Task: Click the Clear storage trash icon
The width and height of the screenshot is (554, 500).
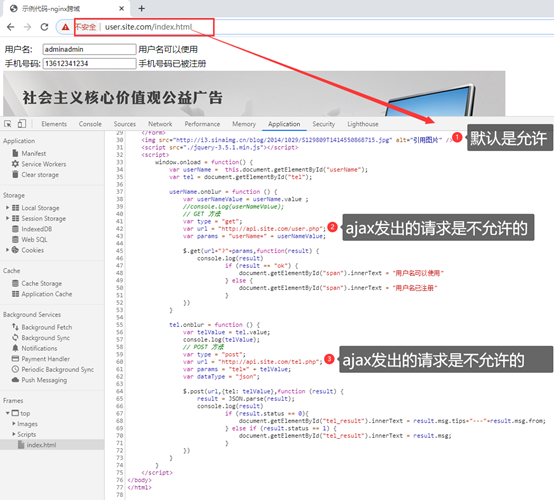Action: point(15,175)
